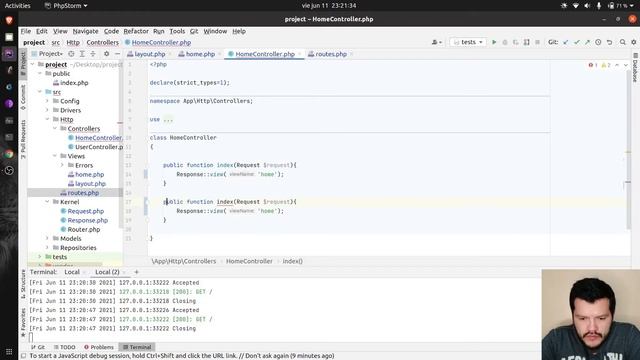Show Git history clock icon

(598, 42)
